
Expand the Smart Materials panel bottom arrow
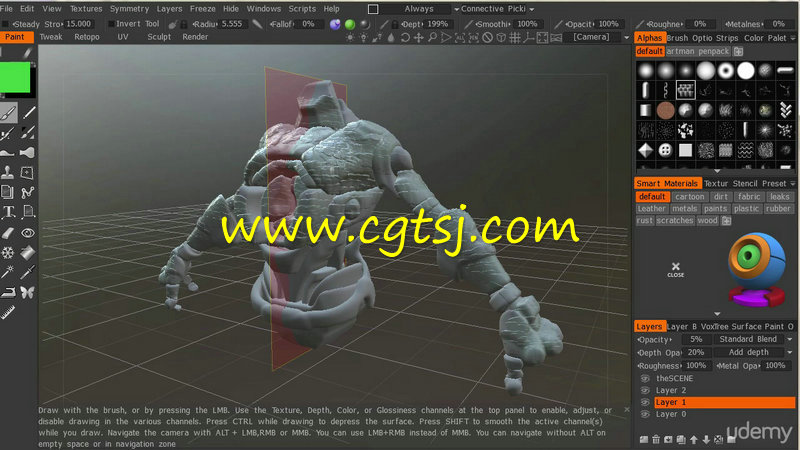click(x=717, y=314)
